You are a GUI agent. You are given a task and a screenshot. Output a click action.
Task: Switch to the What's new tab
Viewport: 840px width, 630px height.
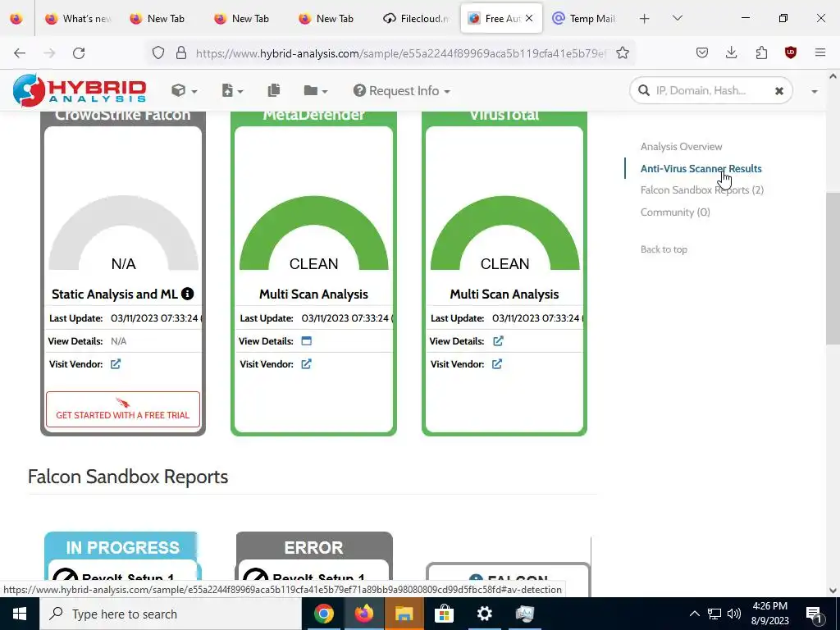(x=78, y=19)
